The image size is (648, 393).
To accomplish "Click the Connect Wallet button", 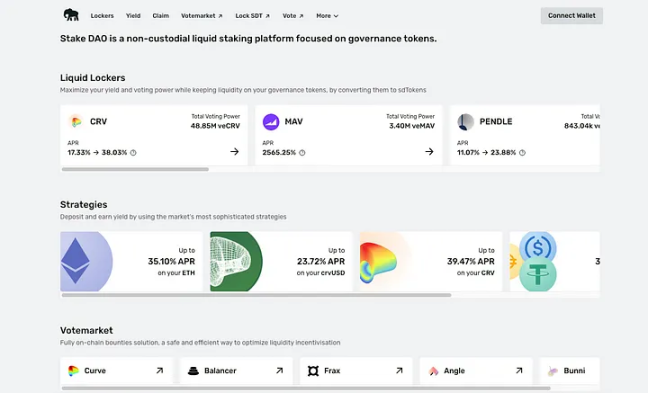I will (572, 16).
